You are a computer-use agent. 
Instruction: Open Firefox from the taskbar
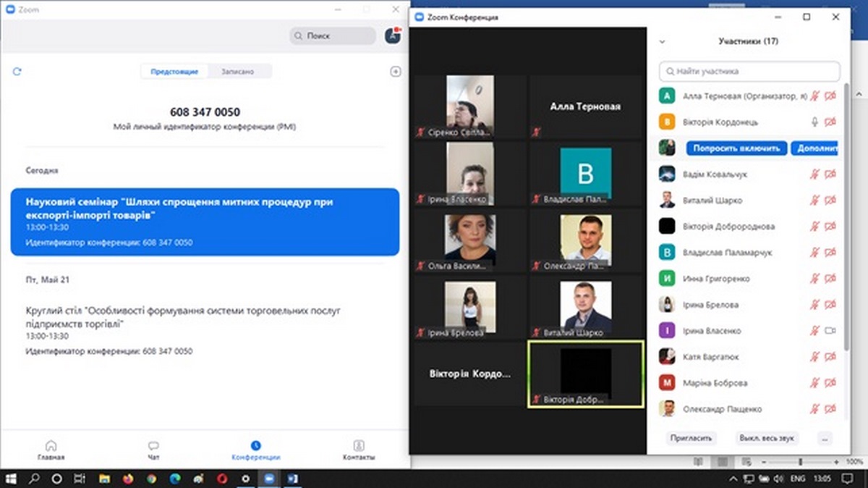pos(128,479)
